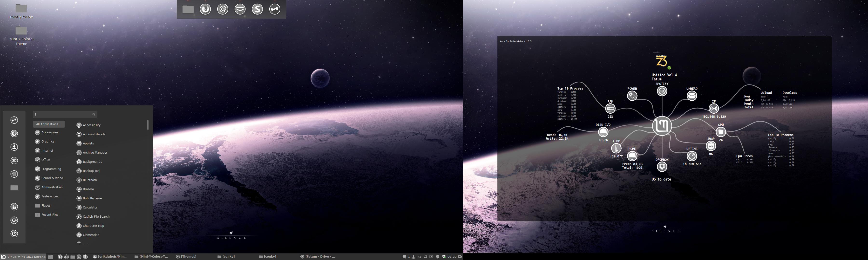Image resolution: width=868 pixels, height=260 pixels.
Task: Click the logout icon in the menu
Action: pos(14,220)
